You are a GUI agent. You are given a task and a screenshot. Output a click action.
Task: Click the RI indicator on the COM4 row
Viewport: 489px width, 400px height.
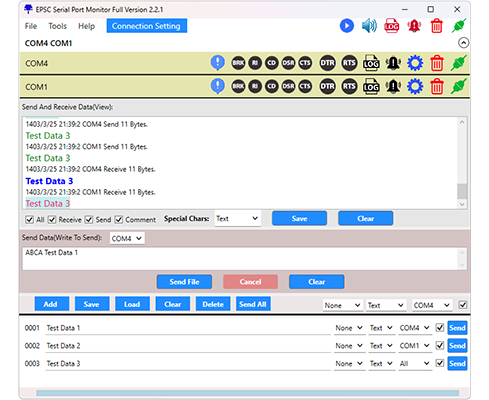coord(255,63)
